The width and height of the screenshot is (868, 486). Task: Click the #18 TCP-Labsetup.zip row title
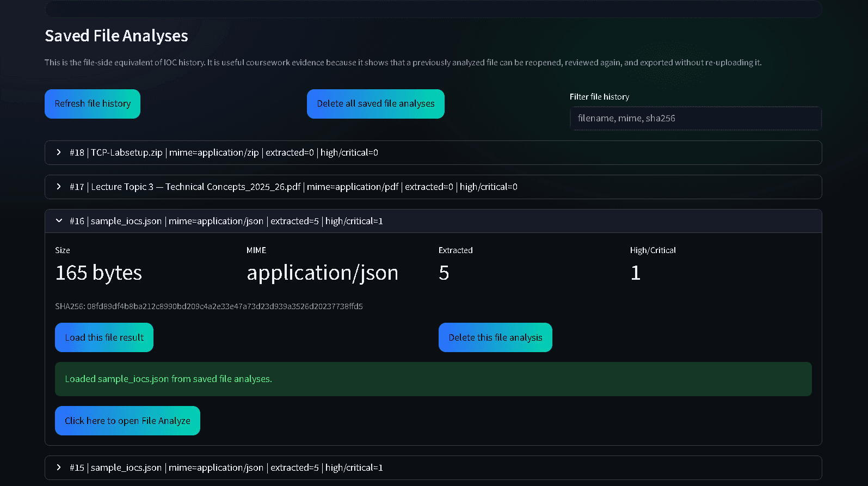pos(224,153)
